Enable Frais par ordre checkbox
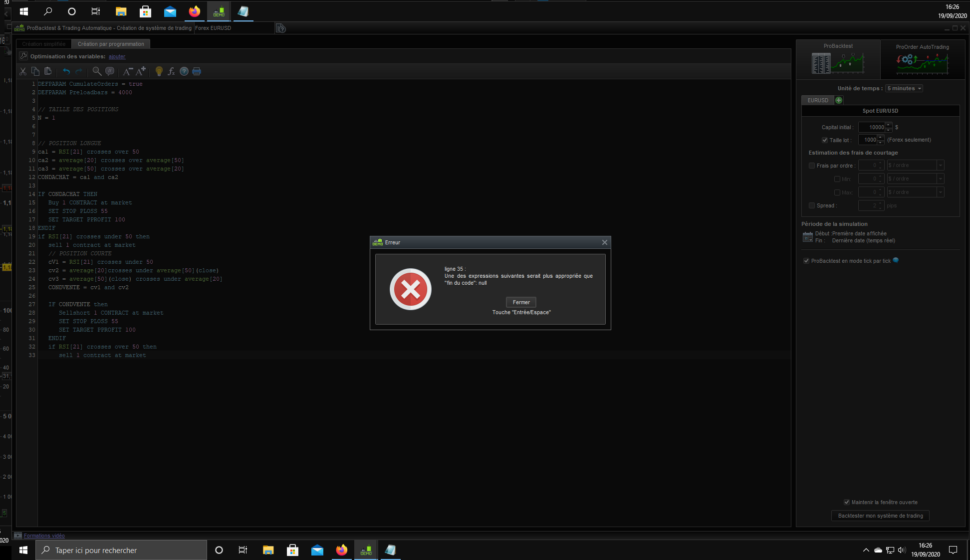Screen dimensions: 970x560 tap(812, 166)
